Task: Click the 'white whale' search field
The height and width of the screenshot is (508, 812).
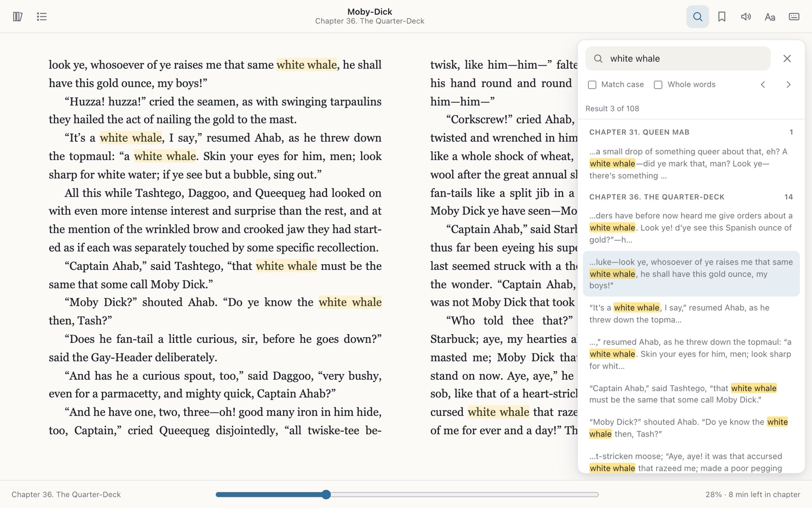Action: point(678,58)
